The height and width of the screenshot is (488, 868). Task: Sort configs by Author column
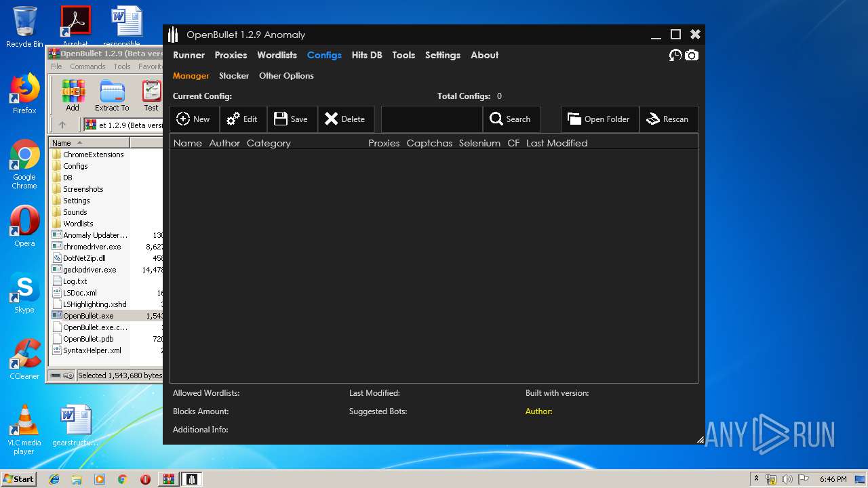pos(224,143)
